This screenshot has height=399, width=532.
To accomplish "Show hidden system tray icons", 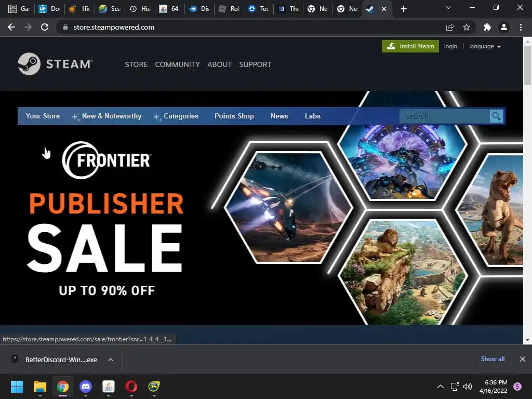I will pyautogui.click(x=441, y=387).
